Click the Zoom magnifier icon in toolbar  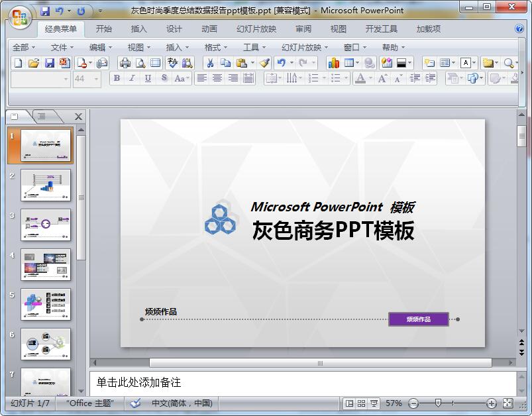(508, 63)
